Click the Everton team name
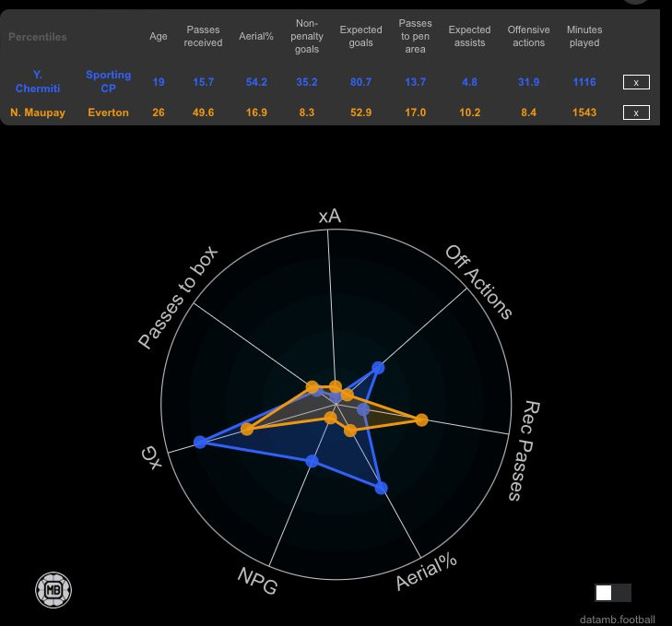672x626 pixels. click(108, 112)
